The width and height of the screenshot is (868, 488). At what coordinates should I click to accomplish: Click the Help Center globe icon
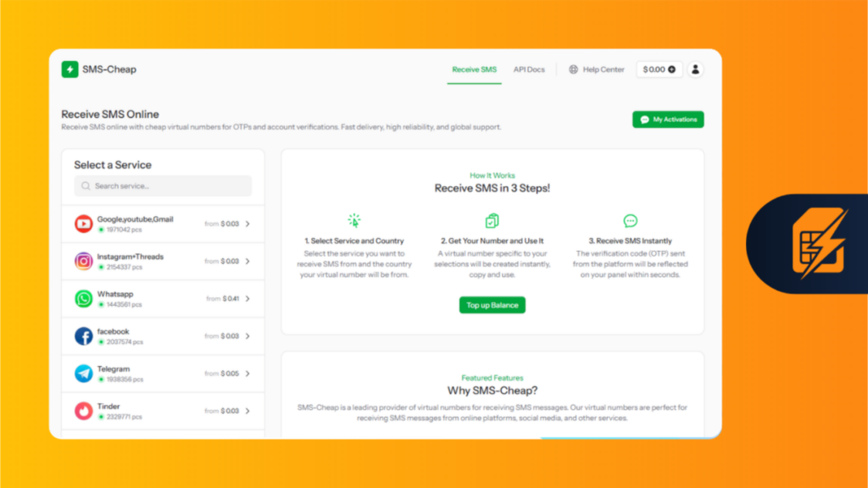pos(575,69)
